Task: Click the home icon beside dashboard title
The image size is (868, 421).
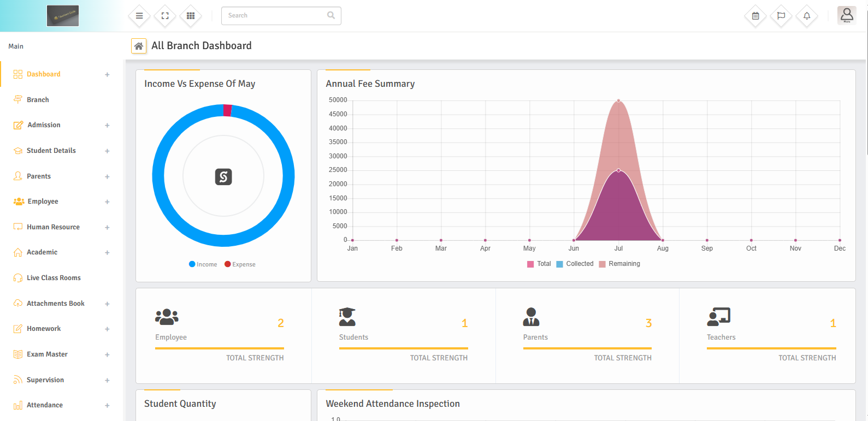Action: [x=139, y=46]
